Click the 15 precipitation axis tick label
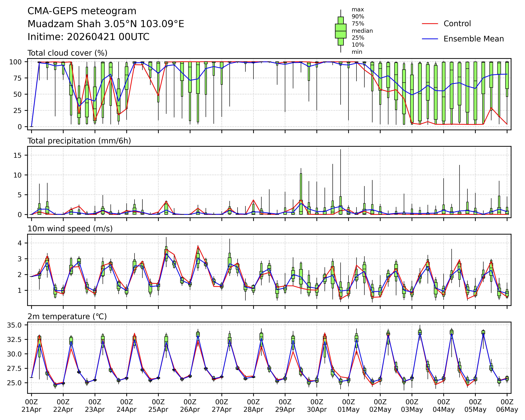This screenshot has height=420, width=525. 18,155
